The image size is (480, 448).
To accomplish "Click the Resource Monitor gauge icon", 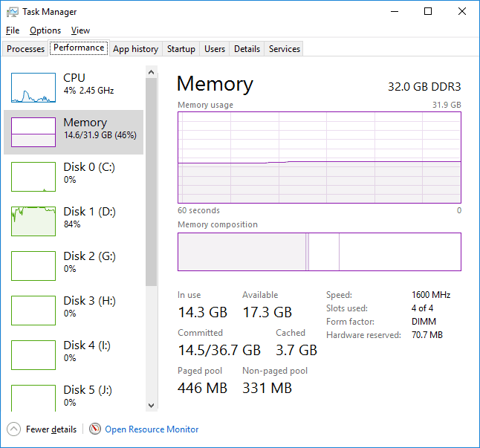I will (95, 429).
